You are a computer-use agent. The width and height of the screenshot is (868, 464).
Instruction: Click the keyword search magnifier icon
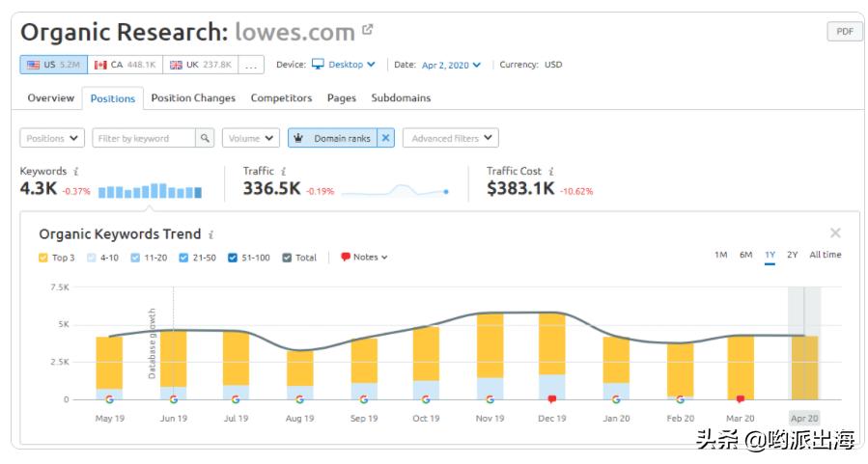point(205,138)
